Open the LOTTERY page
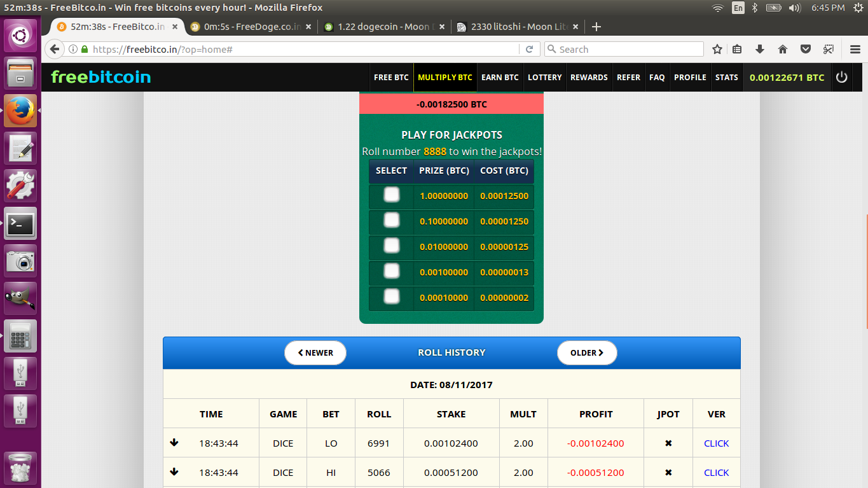Viewport: 868px width, 488px height. pyautogui.click(x=545, y=78)
